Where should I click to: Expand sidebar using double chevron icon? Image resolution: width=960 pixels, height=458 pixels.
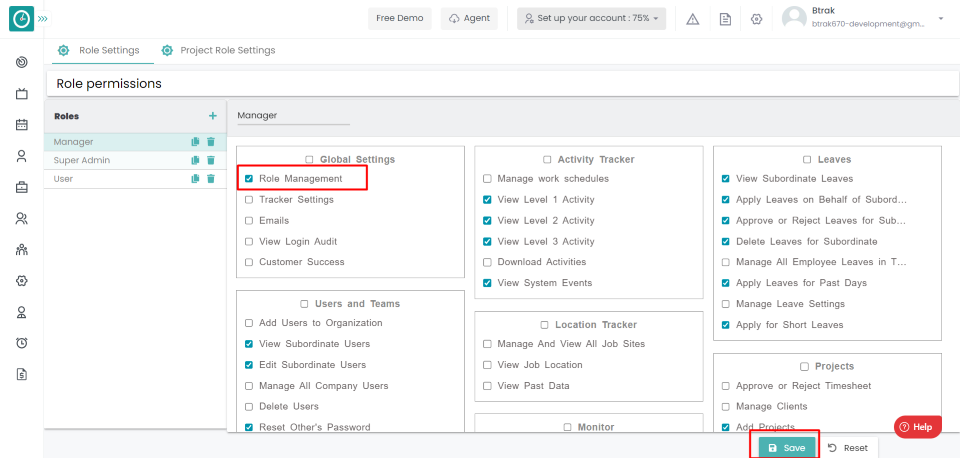(x=43, y=19)
